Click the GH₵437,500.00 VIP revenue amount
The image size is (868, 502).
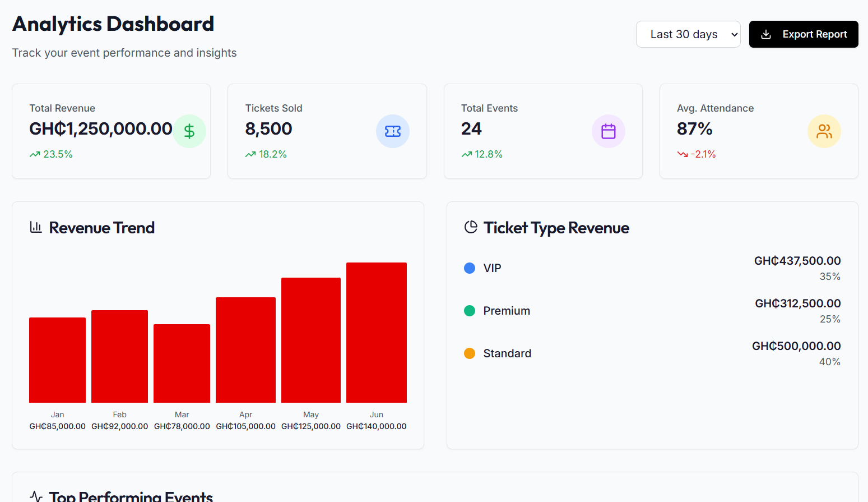click(797, 261)
